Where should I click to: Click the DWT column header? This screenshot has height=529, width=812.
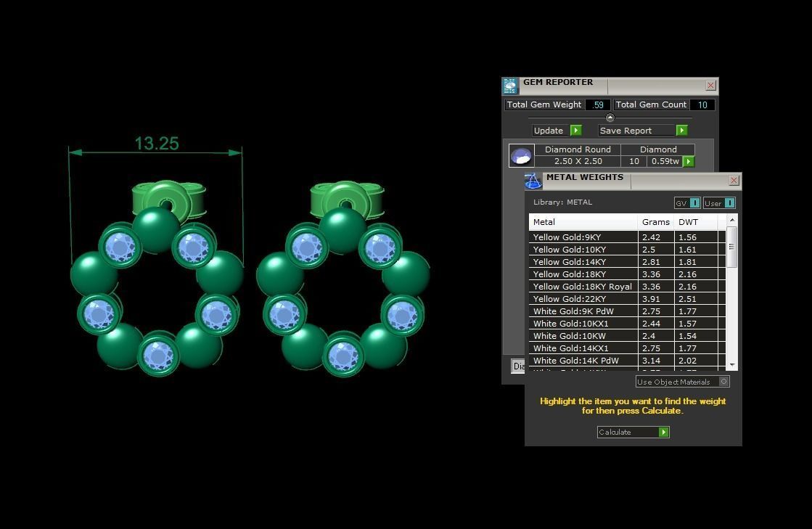[x=695, y=222]
